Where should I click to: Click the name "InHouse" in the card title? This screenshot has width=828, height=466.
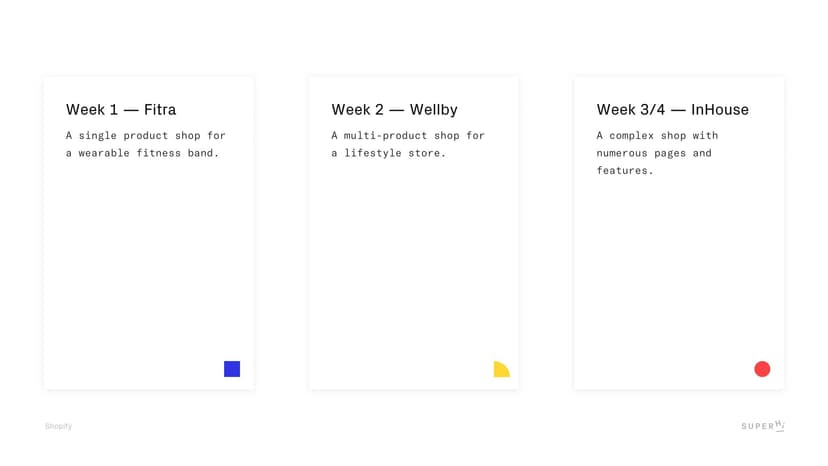point(720,110)
